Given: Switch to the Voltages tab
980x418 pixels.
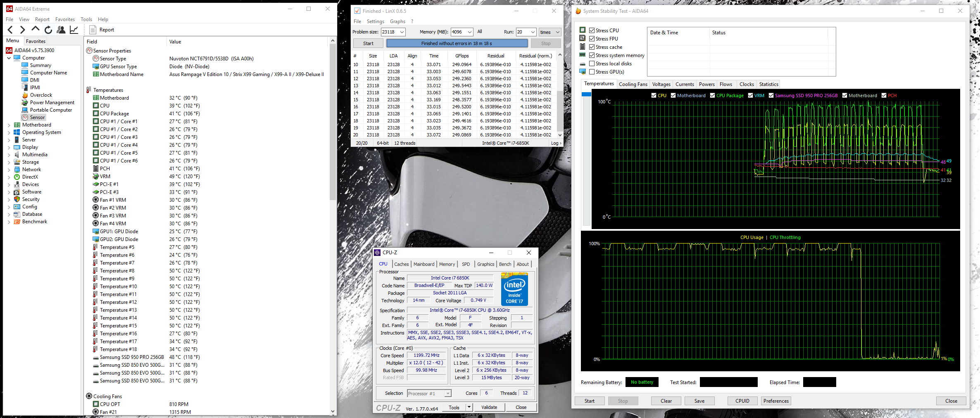Looking at the screenshot, I should pos(661,84).
